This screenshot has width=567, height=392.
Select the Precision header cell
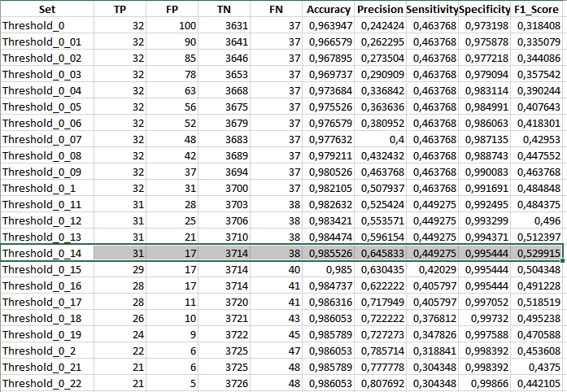coord(379,9)
